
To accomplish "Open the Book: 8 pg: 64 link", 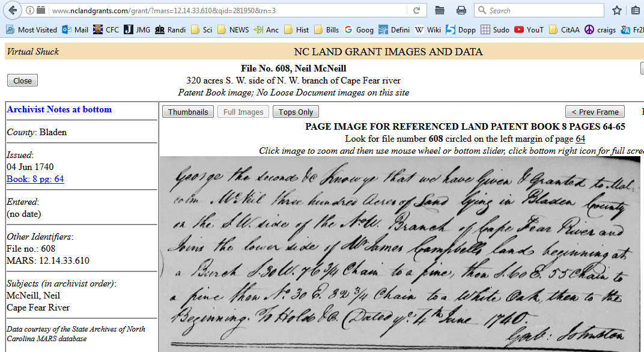I will click(x=35, y=178).
